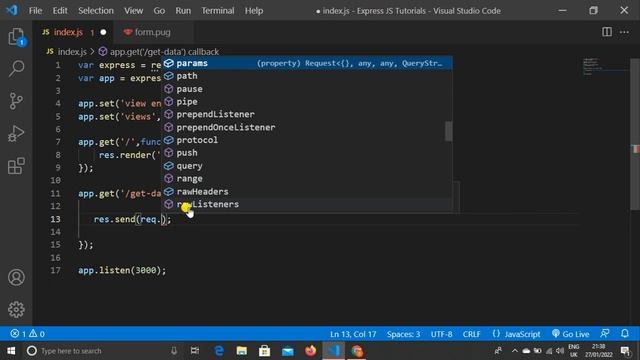Start Go Live server

pyautogui.click(x=571, y=334)
